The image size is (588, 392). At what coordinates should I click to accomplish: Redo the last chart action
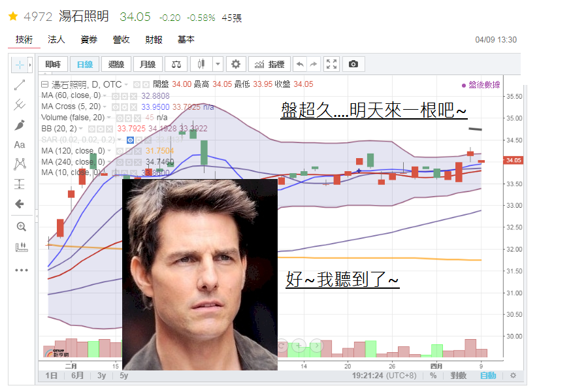(x=314, y=64)
